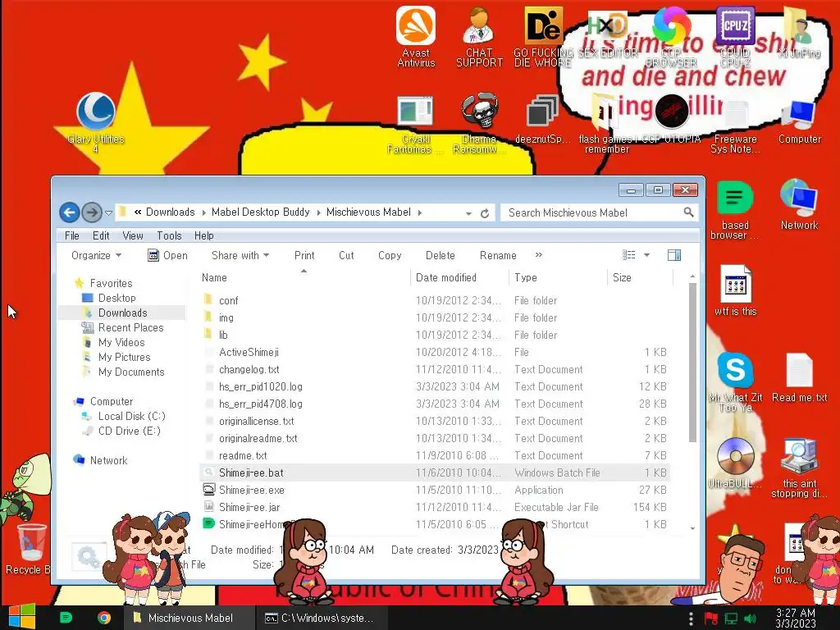The image size is (840, 630).
Task: Open the CCP UTOPIA desktop icon
Action: tap(671, 119)
